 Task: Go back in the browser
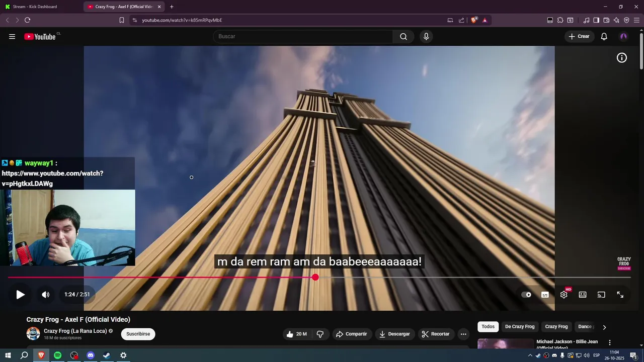pos(7,20)
